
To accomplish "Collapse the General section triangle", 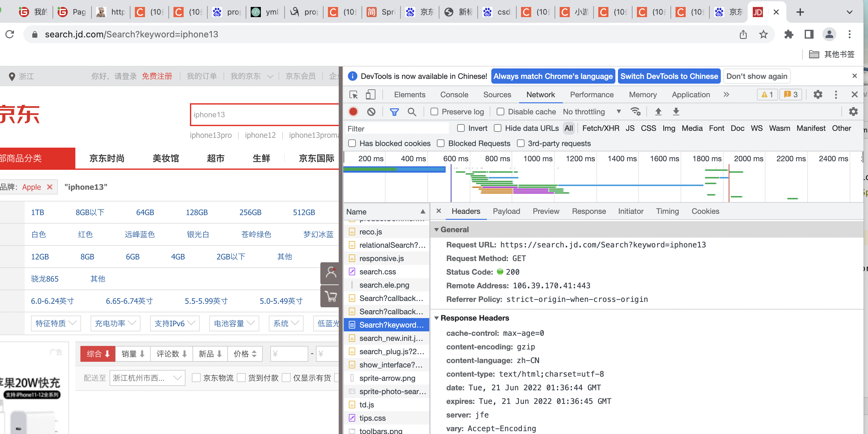I will pyautogui.click(x=437, y=230).
